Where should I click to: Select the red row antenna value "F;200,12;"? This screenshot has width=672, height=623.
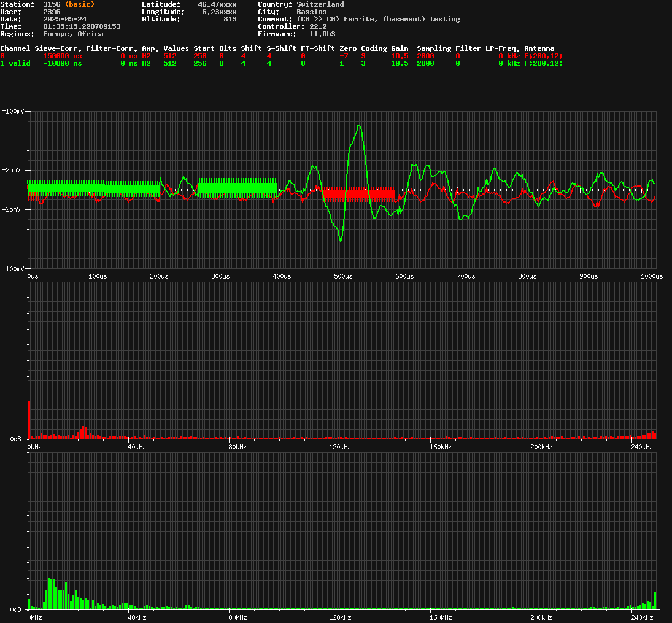pyautogui.click(x=543, y=56)
